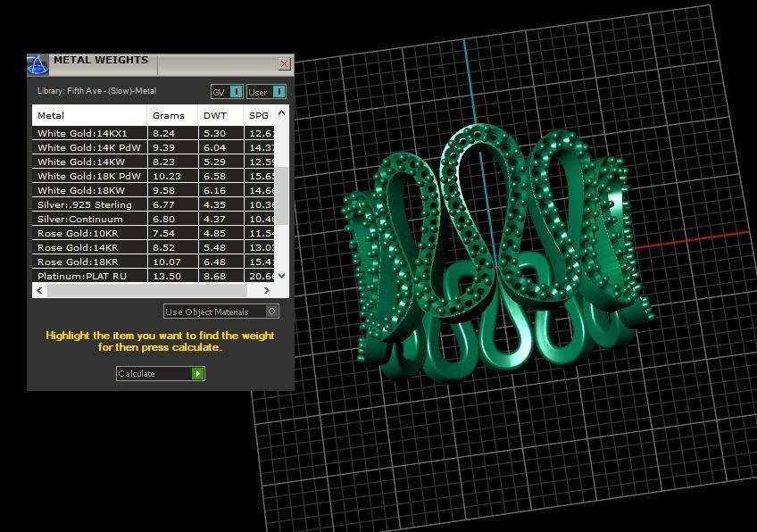Sort by the Grams column header

pyautogui.click(x=172, y=116)
